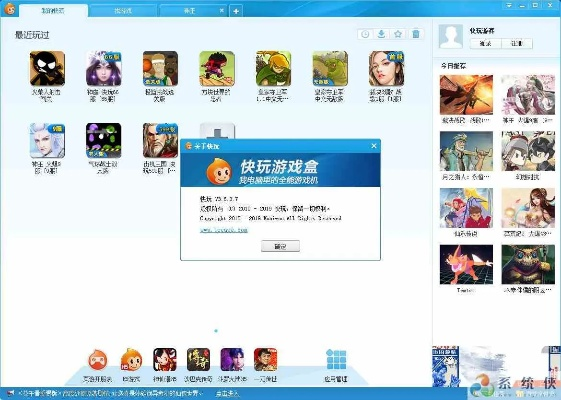
Task: Open the website link in About dialog
Action: click(x=224, y=230)
